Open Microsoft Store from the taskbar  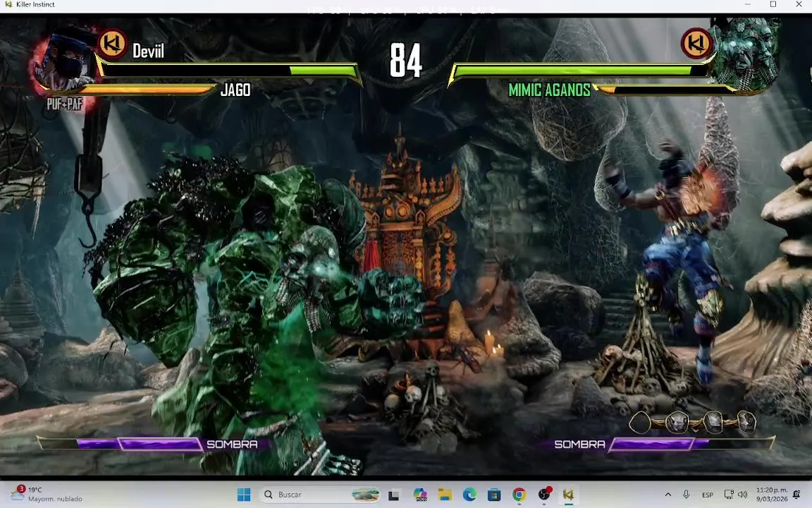coord(494,495)
